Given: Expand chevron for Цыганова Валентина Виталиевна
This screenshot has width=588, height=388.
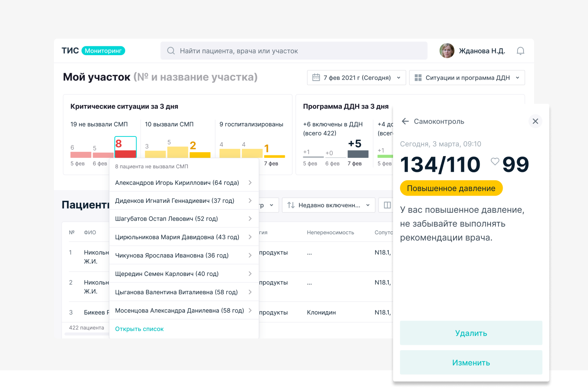Looking at the screenshot, I should (x=250, y=292).
